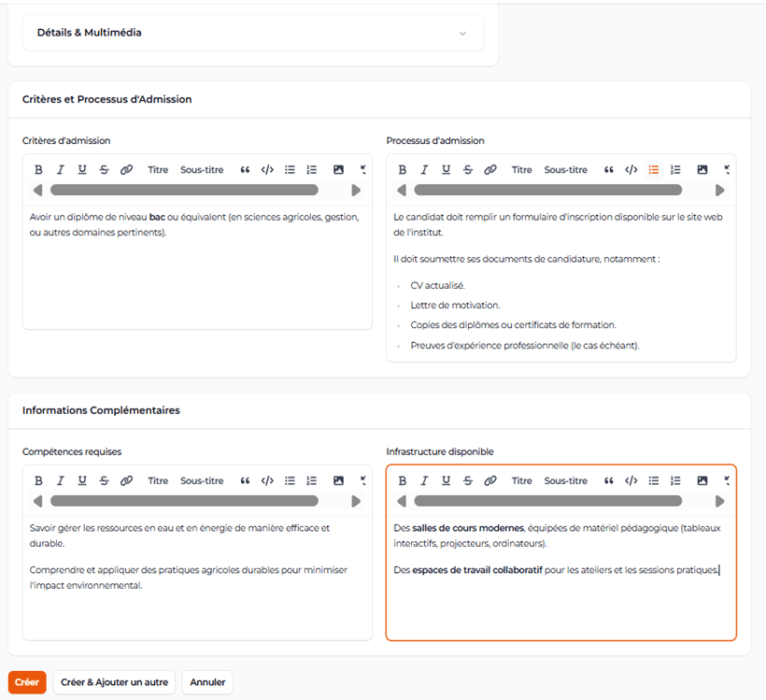Underline text in Compétences requises editor
The height and width of the screenshot is (700, 766).
pos(82,481)
